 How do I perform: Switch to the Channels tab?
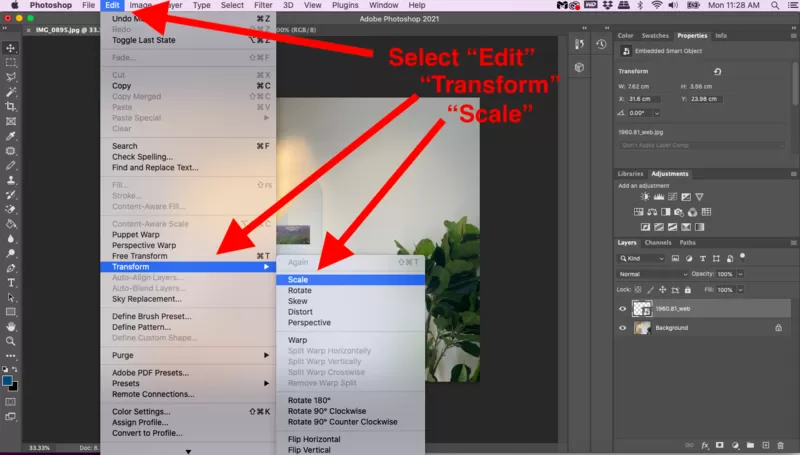658,243
